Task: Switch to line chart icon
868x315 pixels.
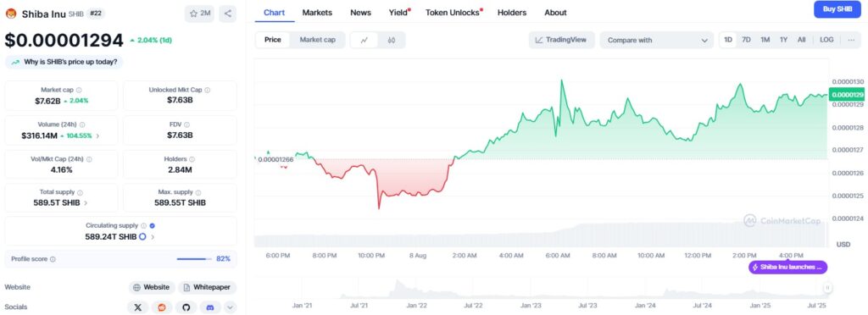Action: pos(364,40)
